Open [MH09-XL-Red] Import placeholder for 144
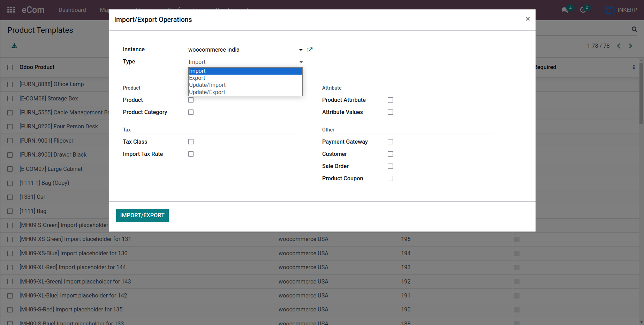644x325 pixels. (73, 267)
